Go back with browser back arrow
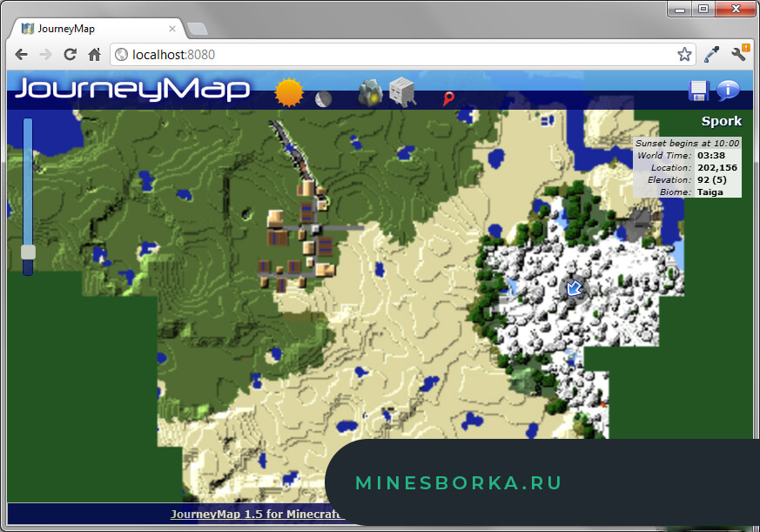The height and width of the screenshot is (532, 760). click(x=21, y=54)
